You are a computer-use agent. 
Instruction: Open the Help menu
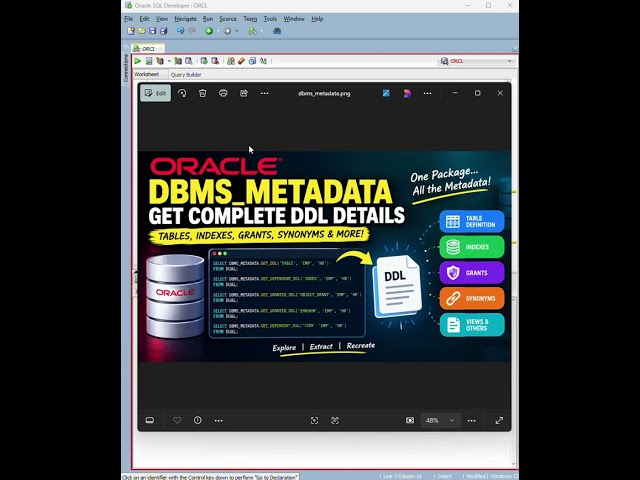click(317, 19)
